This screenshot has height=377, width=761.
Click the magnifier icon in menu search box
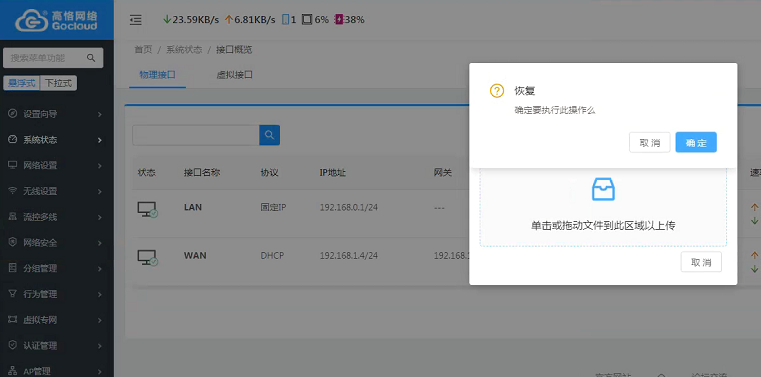tap(91, 58)
